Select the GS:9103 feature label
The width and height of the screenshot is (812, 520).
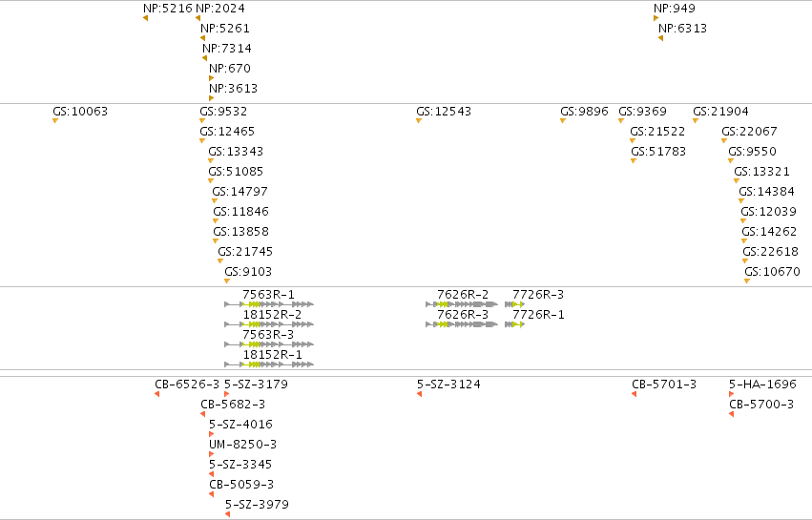tap(249, 272)
